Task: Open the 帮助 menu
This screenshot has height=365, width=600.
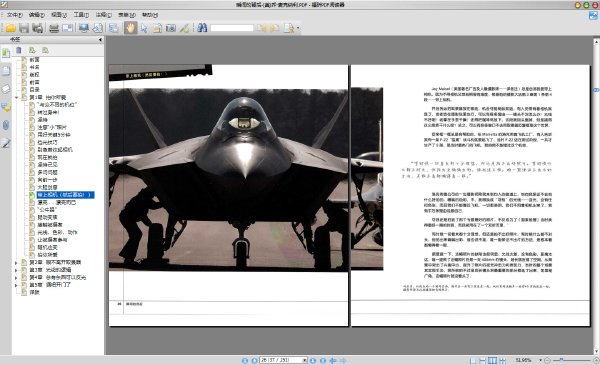Action: point(150,15)
